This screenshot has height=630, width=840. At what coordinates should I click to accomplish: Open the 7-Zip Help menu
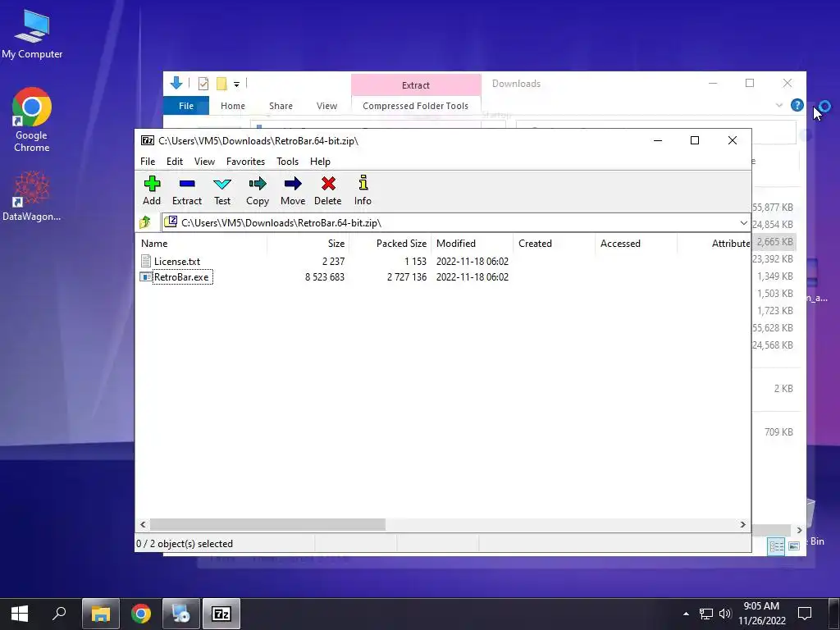pyautogui.click(x=321, y=162)
